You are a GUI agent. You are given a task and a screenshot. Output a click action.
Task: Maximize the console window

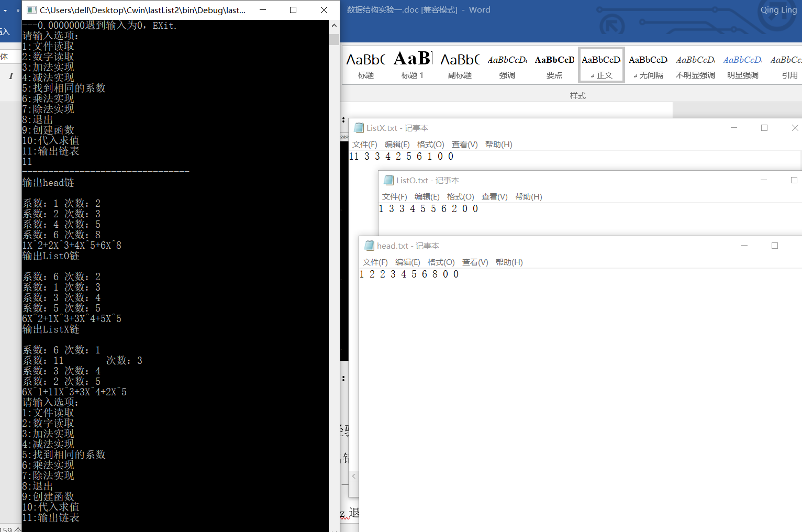[x=293, y=10]
